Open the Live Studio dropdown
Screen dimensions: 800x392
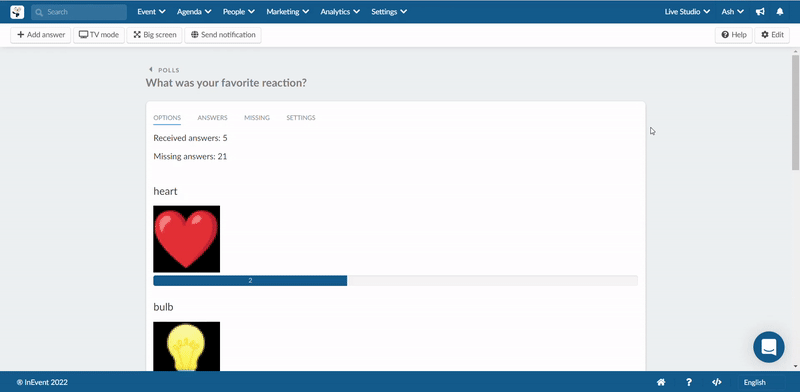pyautogui.click(x=687, y=12)
